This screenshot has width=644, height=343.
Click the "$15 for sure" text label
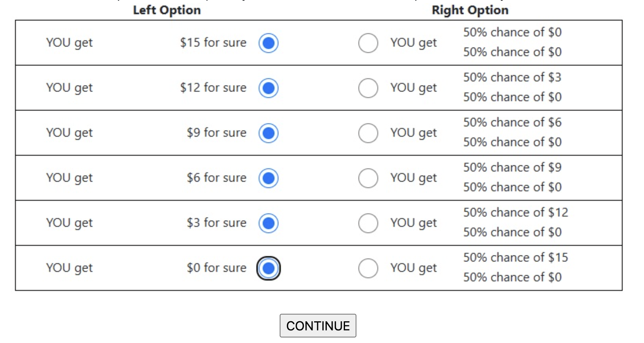[213, 43]
